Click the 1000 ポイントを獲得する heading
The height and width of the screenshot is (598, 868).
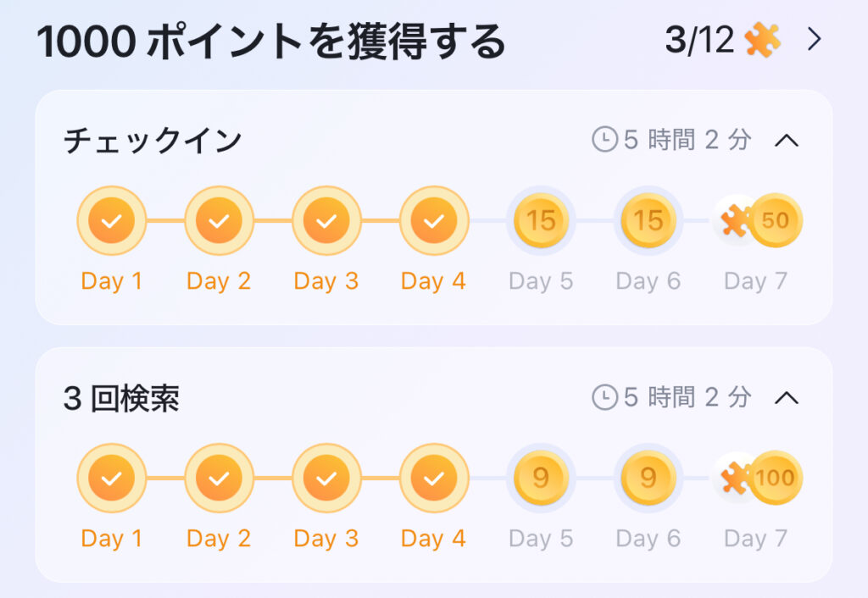271,42
